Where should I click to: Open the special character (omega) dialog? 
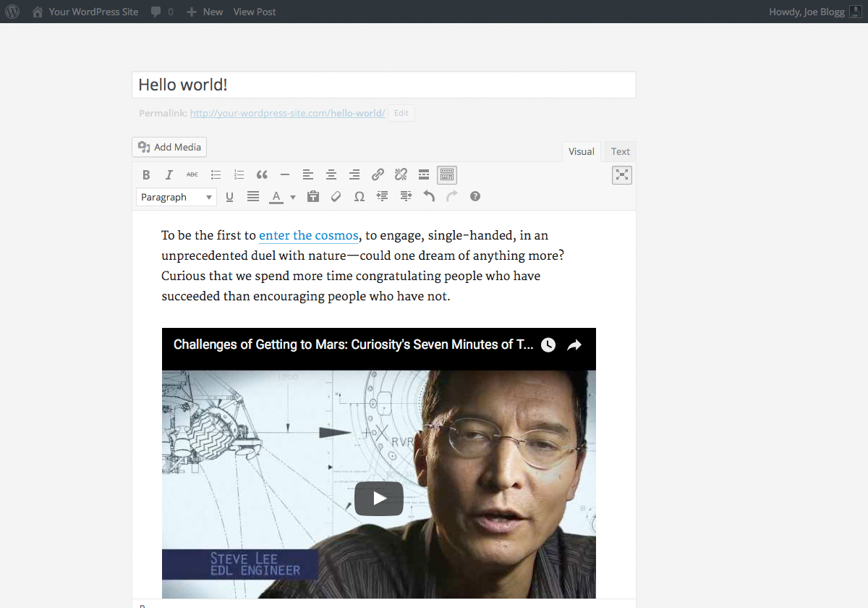359,196
